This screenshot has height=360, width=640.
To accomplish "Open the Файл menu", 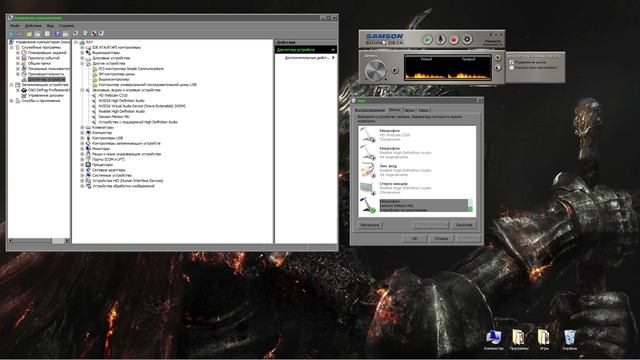I will 15,26.
